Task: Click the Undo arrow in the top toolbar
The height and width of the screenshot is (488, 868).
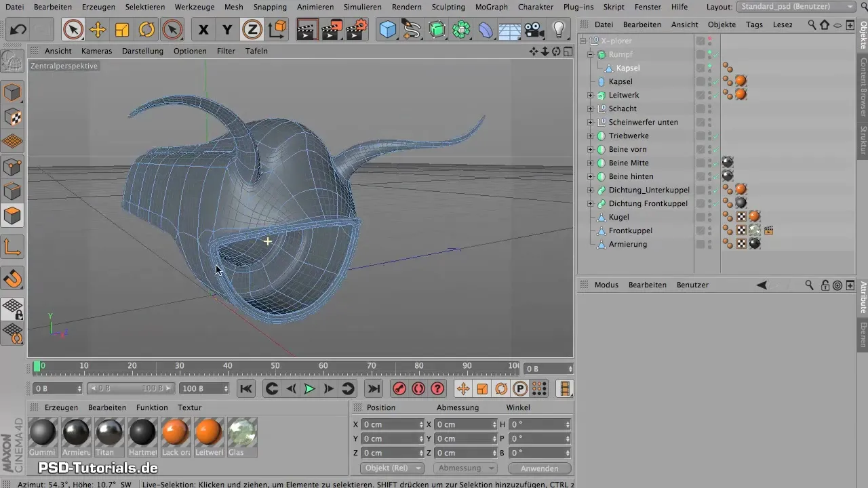Action: (18, 30)
